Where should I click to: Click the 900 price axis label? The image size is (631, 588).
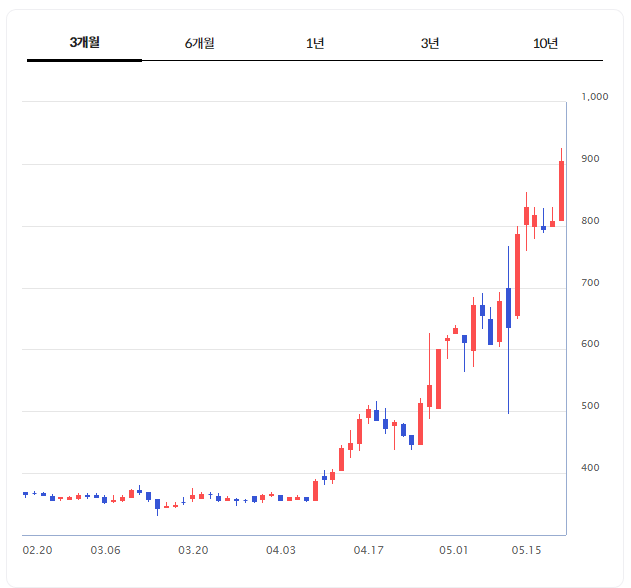tap(590, 159)
